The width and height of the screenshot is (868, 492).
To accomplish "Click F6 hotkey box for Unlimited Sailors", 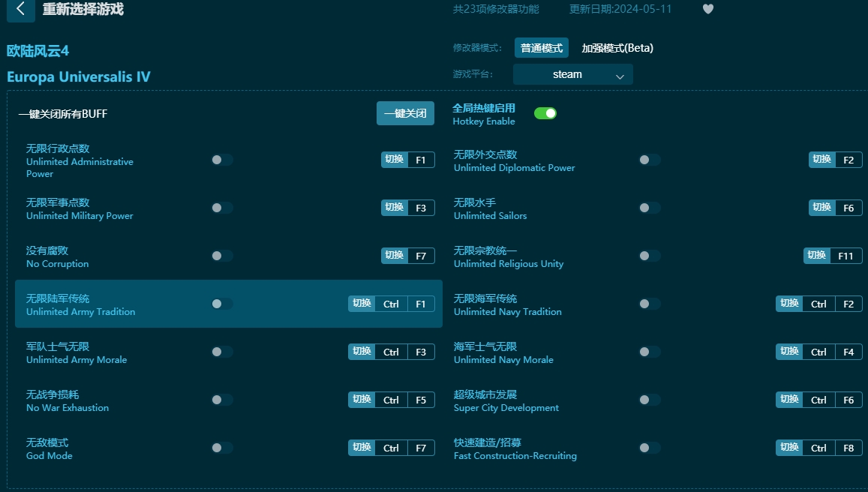I will click(x=849, y=208).
